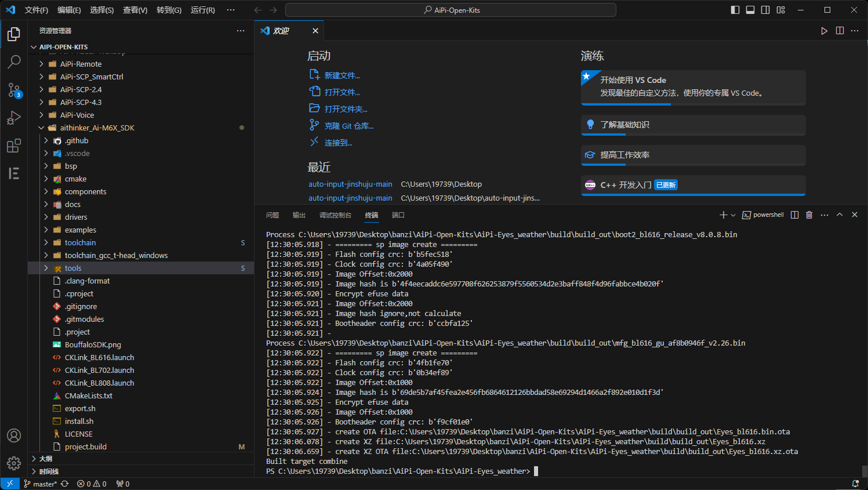This screenshot has width=868, height=490.
Task: Switch to the 调试控制台 panel tab
Action: [x=335, y=215]
